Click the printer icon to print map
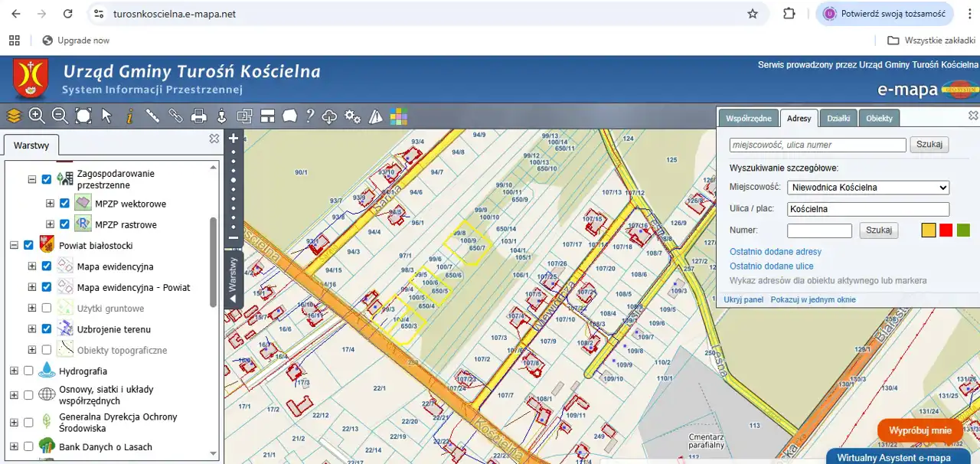This screenshot has height=464, width=980. (199, 116)
